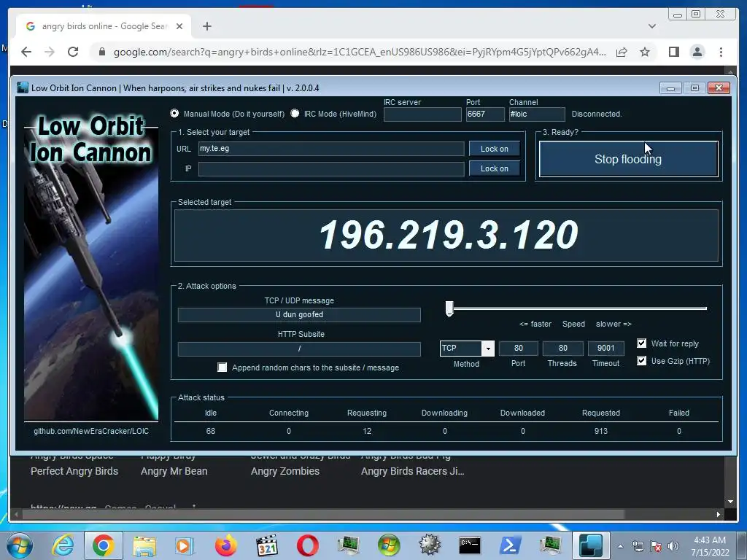Open a new Chrome tab
The image size is (747, 560).
click(x=206, y=26)
